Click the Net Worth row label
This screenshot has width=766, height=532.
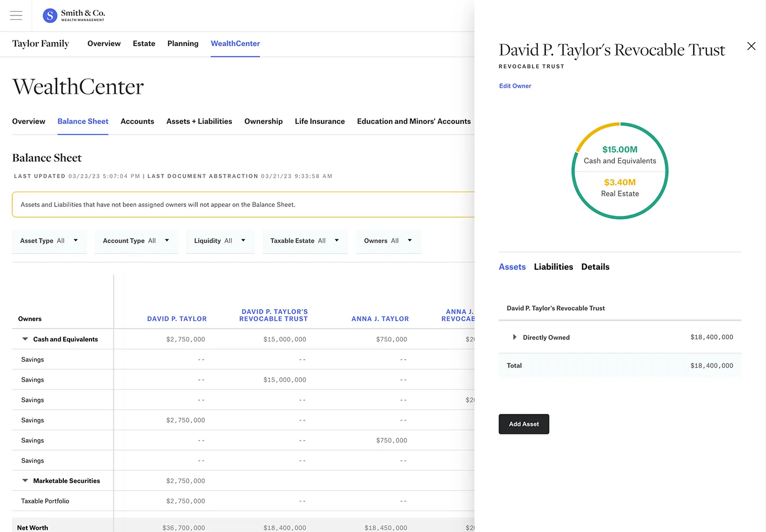click(32, 528)
